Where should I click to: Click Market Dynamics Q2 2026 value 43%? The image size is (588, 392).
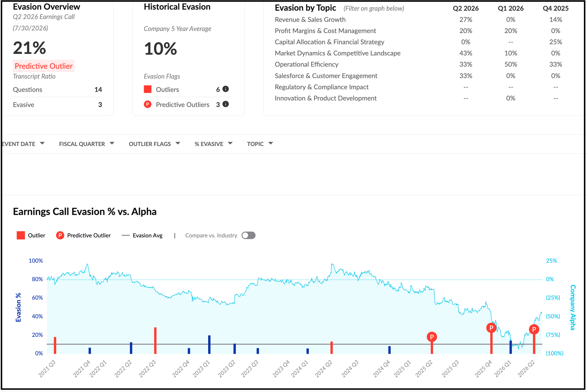466,53
